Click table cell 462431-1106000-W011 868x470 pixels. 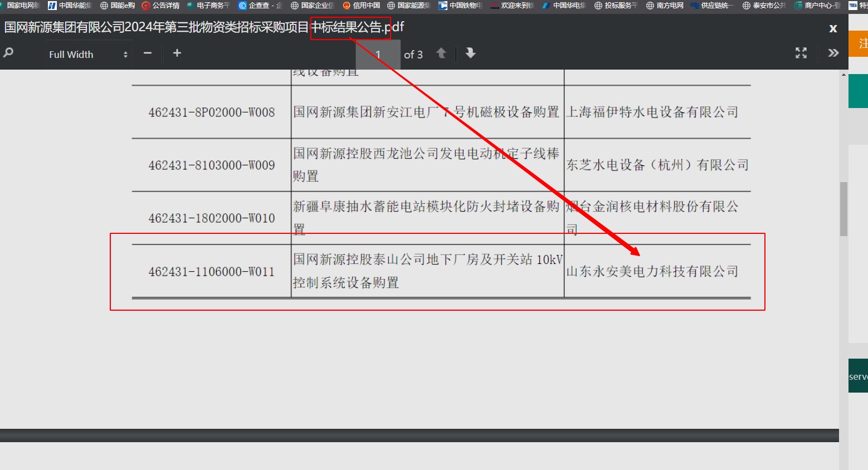click(211, 272)
